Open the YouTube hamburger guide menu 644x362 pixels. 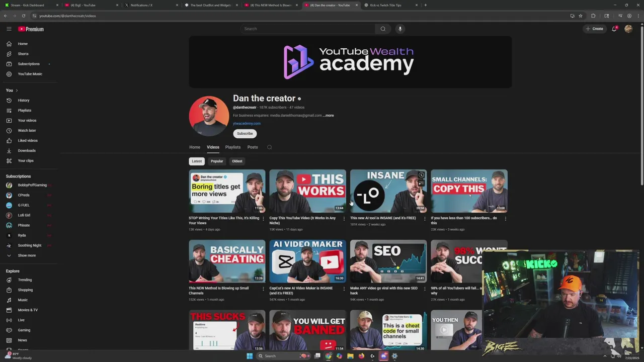tap(9, 29)
